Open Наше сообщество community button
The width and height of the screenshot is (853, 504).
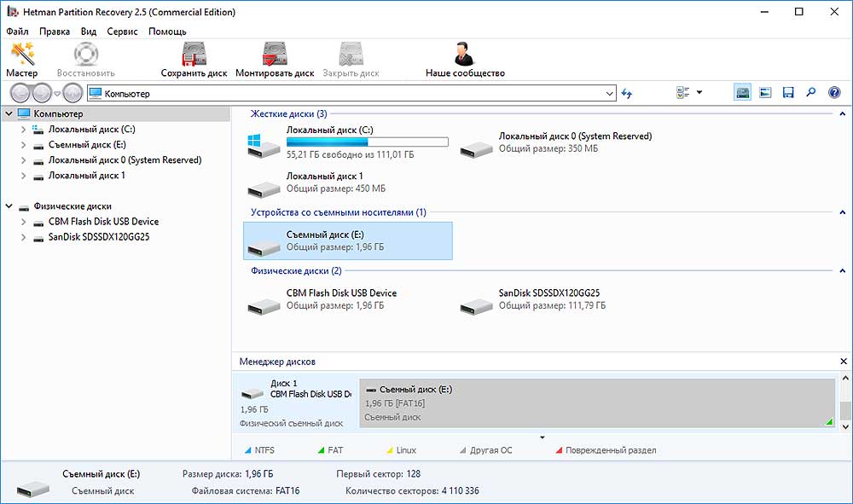point(465,59)
